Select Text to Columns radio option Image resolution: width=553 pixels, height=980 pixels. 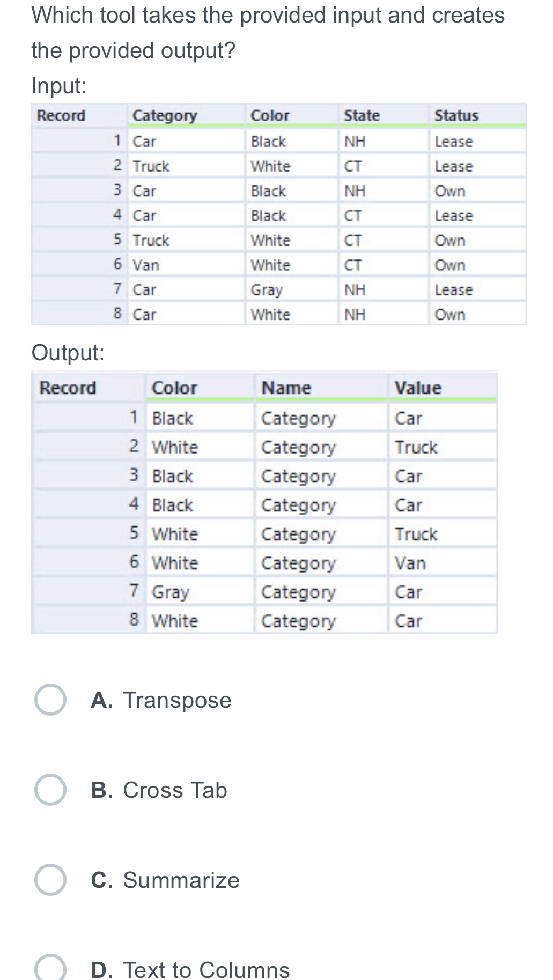pos(50,968)
